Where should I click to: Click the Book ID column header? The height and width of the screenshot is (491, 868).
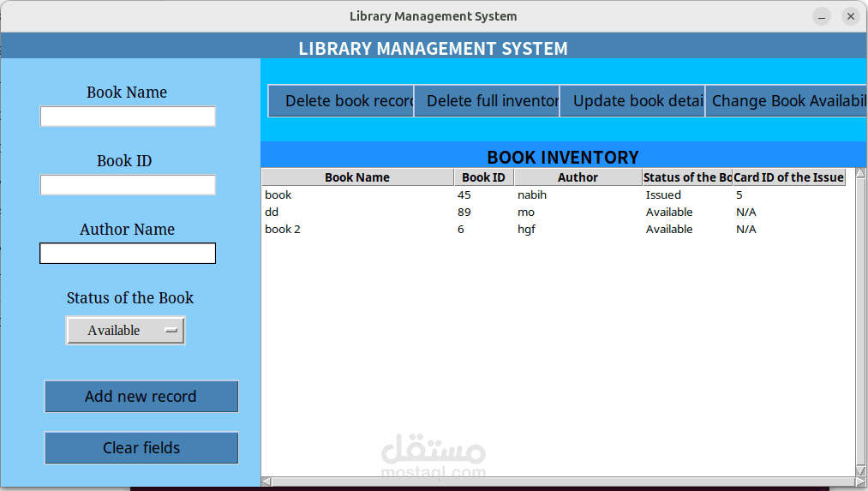point(484,177)
